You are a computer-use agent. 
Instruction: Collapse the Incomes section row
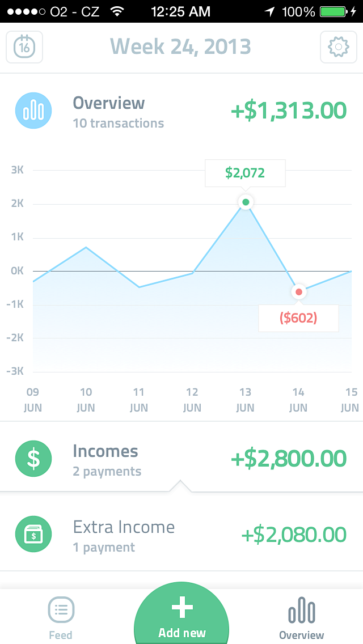click(x=181, y=459)
